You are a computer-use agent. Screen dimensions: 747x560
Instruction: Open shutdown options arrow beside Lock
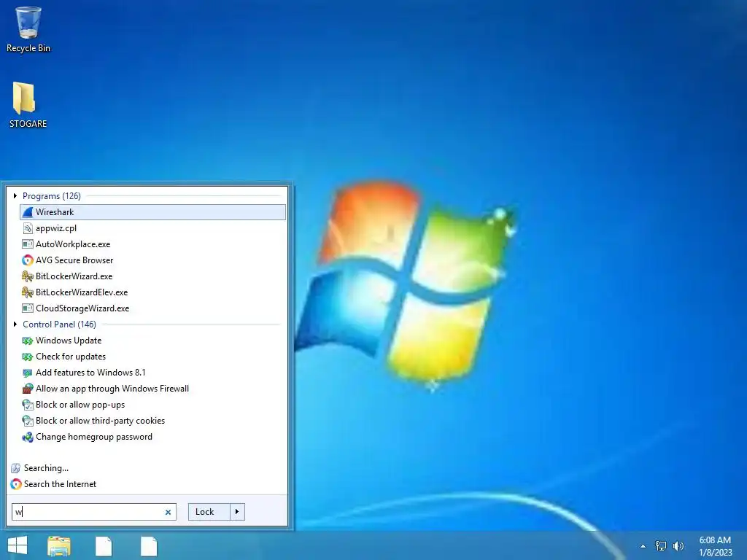pyautogui.click(x=237, y=512)
